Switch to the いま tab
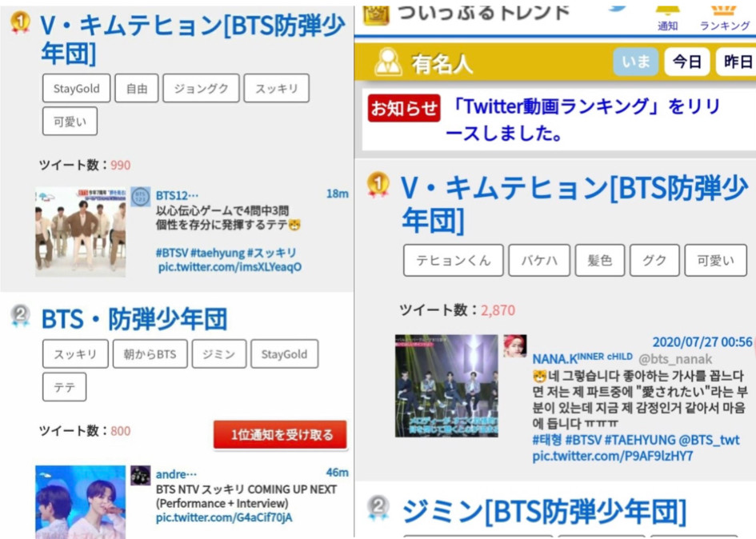756x539 pixels. (x=636, y=62)
